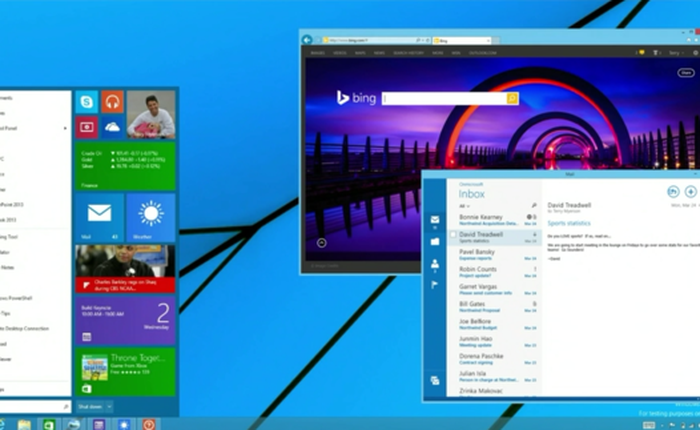
Task: Open Remote Desktop Connection in Start list
Action: pyautogui.click(x=25, y=328)
